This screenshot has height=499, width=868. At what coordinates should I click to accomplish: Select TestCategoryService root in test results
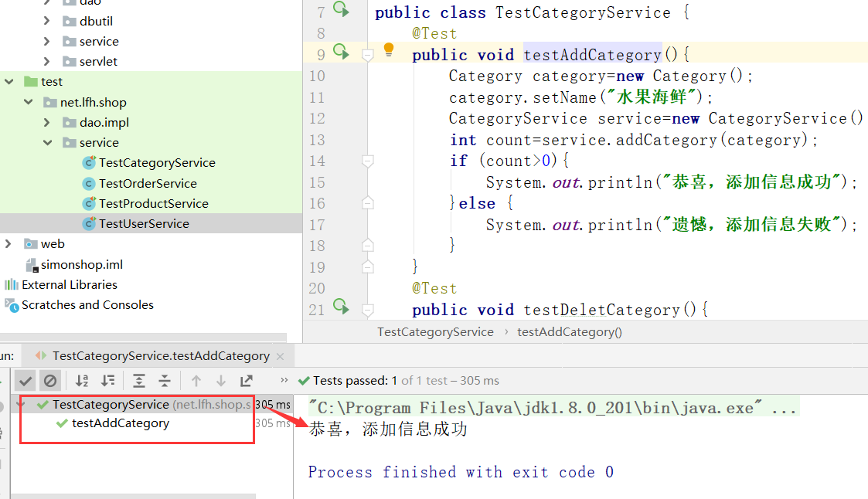pos(111,405)
